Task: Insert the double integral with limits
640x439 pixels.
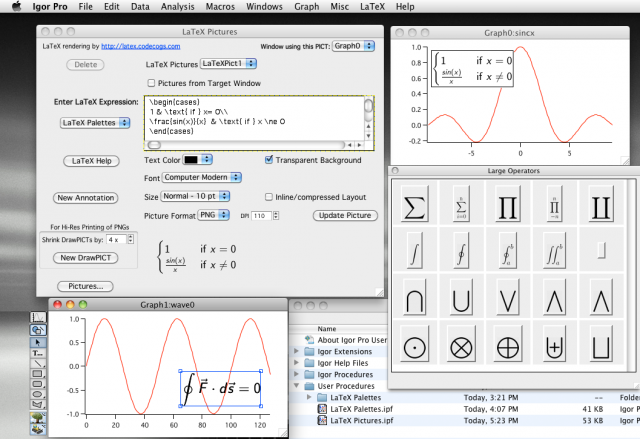Action: pos(554,250)
